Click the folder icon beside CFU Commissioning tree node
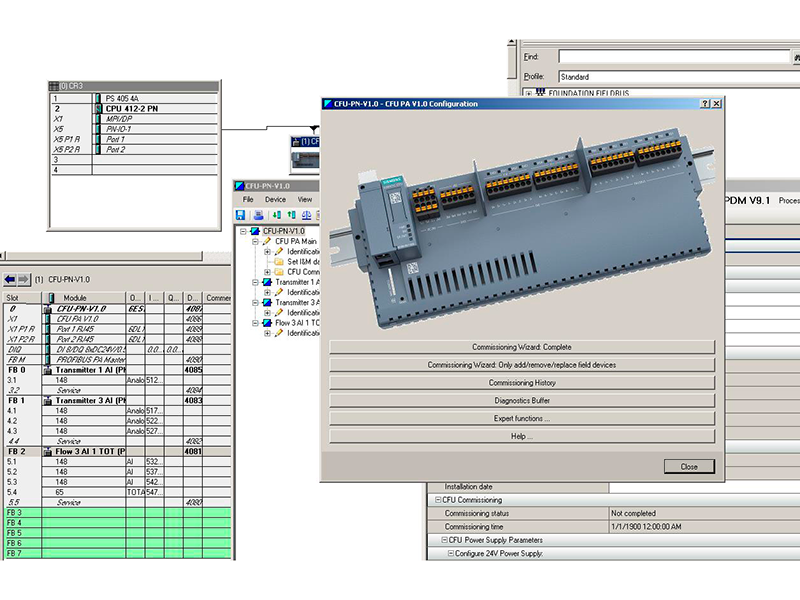The image size is (800, 600). pos(279,272)
